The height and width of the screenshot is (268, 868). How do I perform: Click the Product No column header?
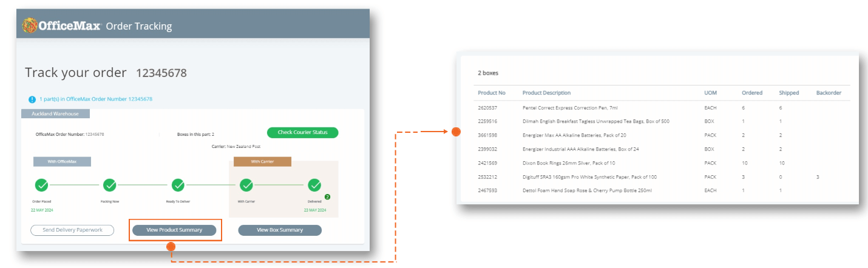click(x=492, y=93)
